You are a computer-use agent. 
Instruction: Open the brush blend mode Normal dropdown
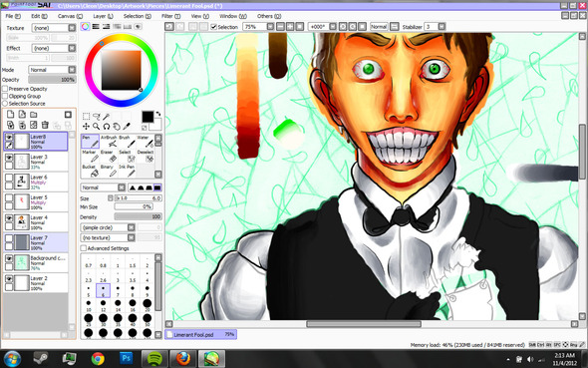click(122, 187)
